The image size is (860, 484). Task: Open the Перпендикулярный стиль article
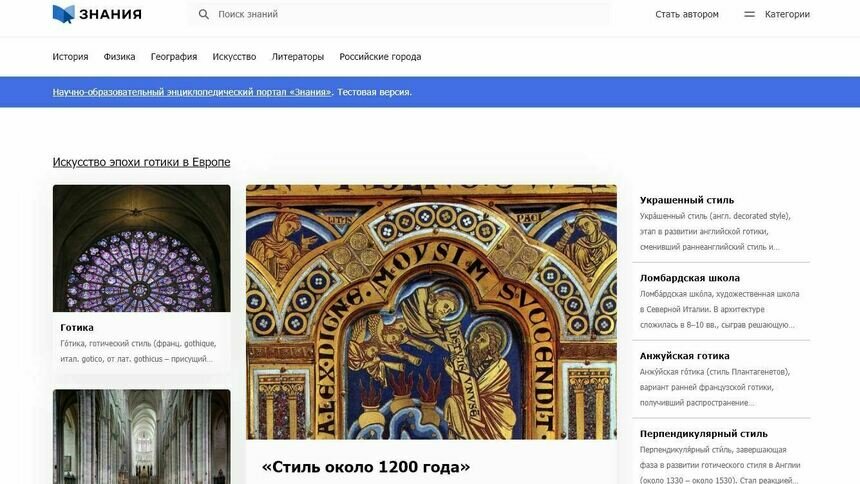click(x=704, y=434)
